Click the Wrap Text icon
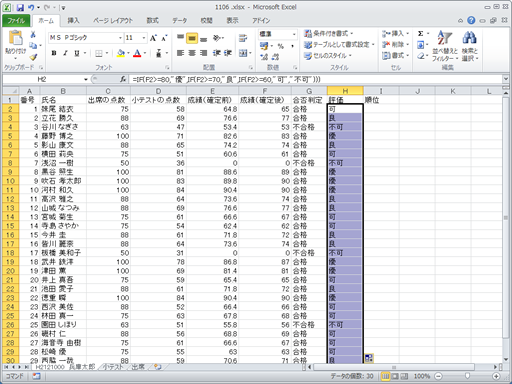 [x=243, y=38]
